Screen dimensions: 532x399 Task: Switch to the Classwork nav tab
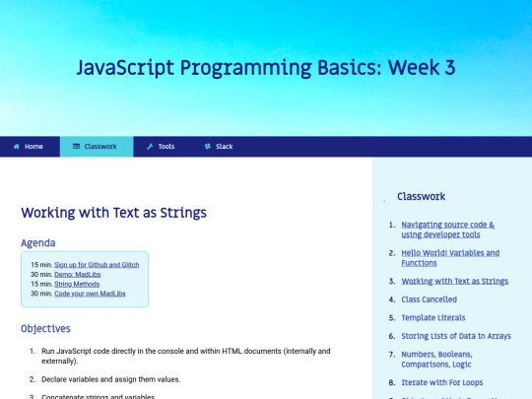click(97, 147)
